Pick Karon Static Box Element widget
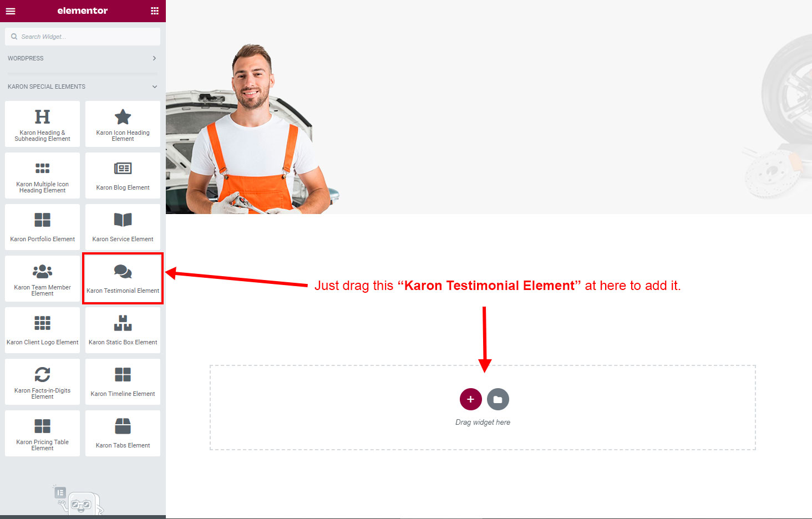Screen dimensions: 812x519 coord(123,330)
